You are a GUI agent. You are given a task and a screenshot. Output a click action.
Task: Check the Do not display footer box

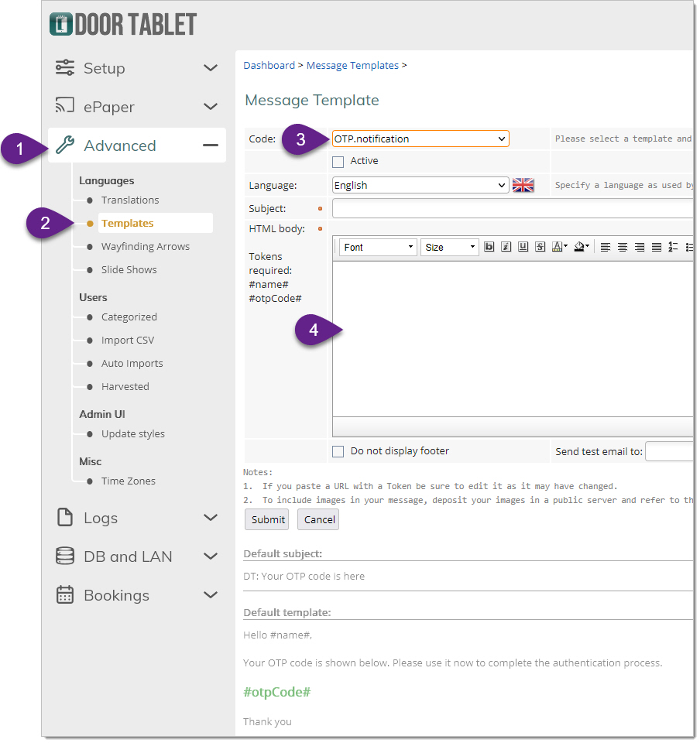point(338,451)
